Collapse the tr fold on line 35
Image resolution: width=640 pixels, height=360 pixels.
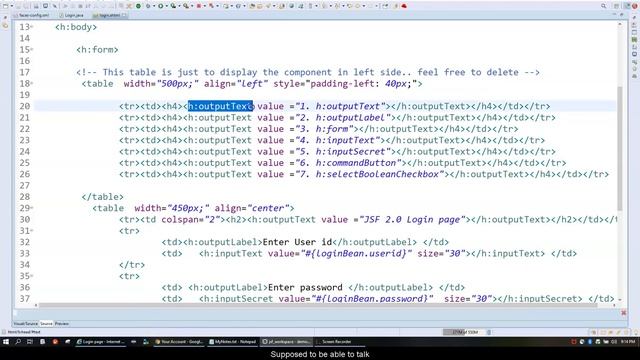coord(32,276)
